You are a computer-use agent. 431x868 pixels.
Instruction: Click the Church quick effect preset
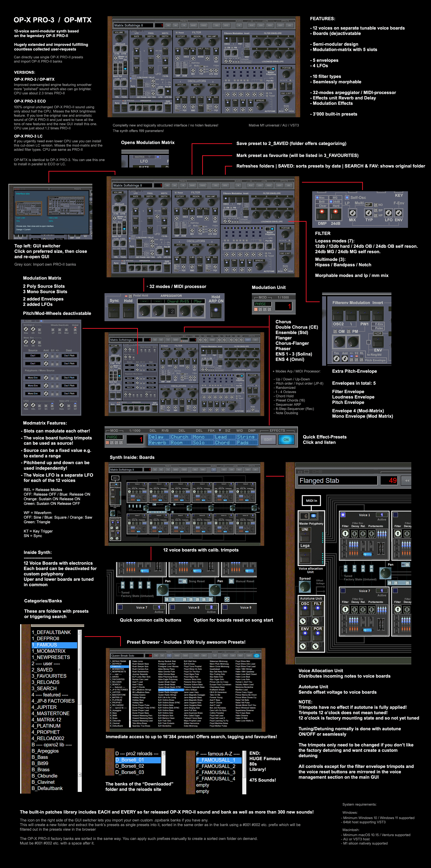(x=181, y=437)
